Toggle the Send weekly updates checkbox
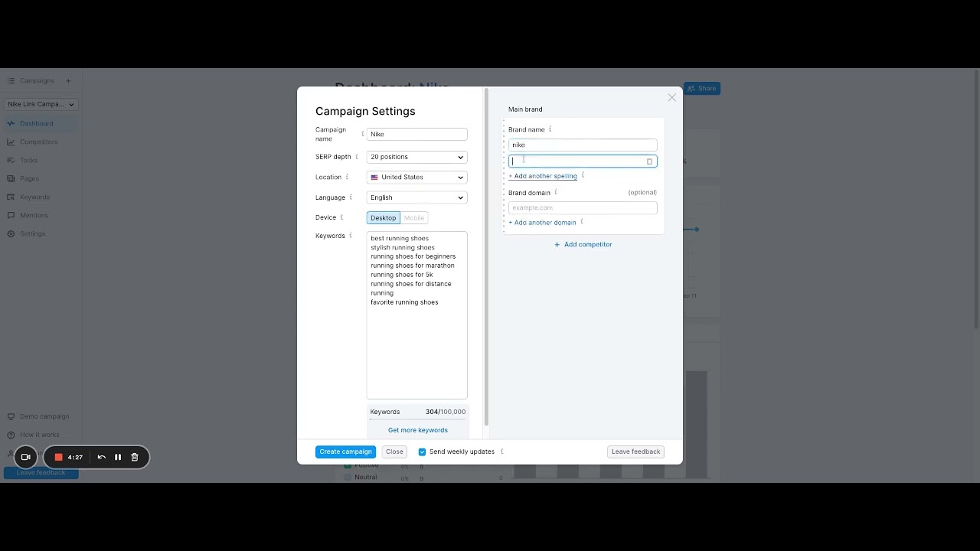 tap(422, 452)
